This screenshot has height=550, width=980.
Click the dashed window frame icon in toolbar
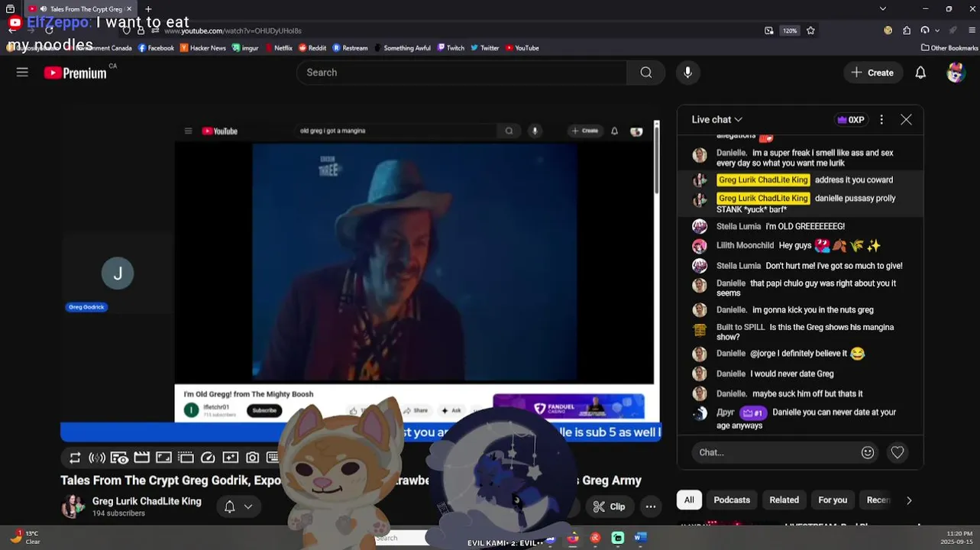186,458
